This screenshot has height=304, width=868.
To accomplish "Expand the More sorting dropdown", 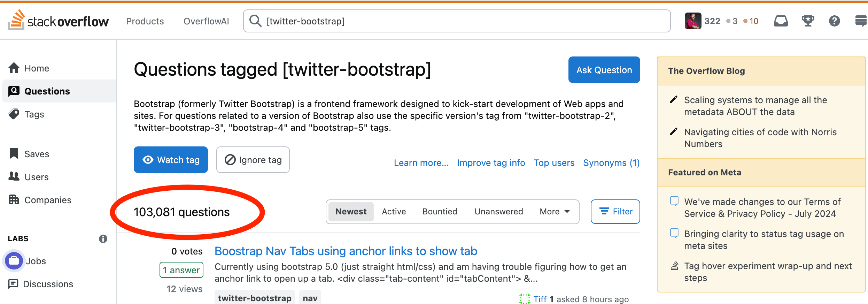I will tap(555, 212).
